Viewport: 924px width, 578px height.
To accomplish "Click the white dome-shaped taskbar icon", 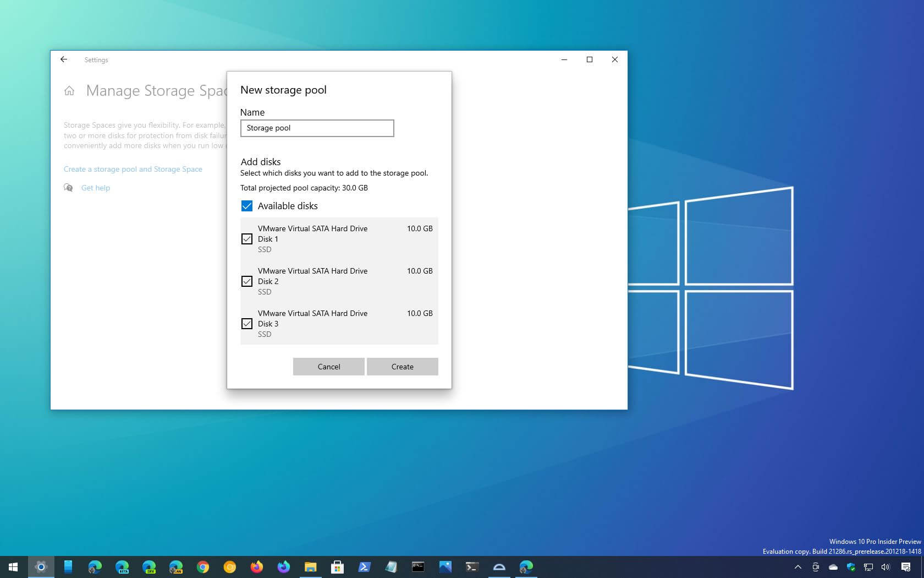I will click(499, 567).
